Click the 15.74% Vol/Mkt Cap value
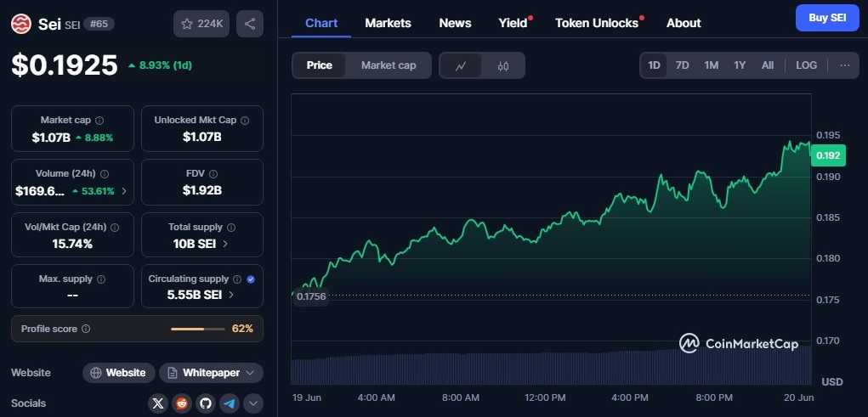868x417 pixels. pyautogui.click(x=72, y=244)
